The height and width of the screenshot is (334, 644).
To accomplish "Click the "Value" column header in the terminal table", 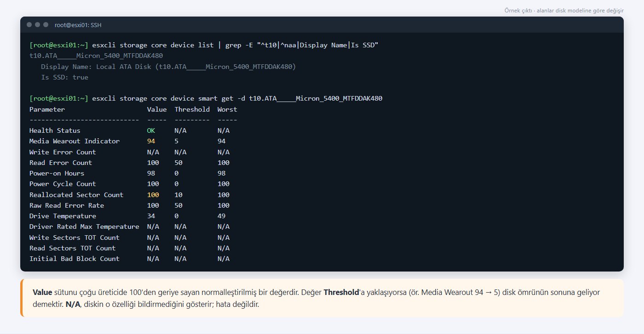I will 157,109.
